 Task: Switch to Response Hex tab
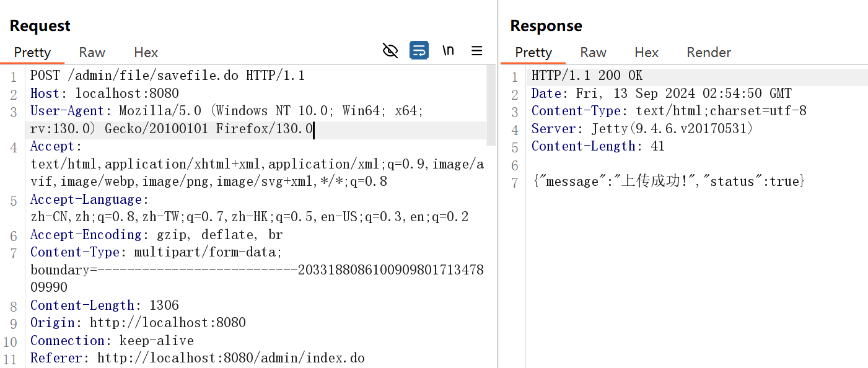[647, 52]
